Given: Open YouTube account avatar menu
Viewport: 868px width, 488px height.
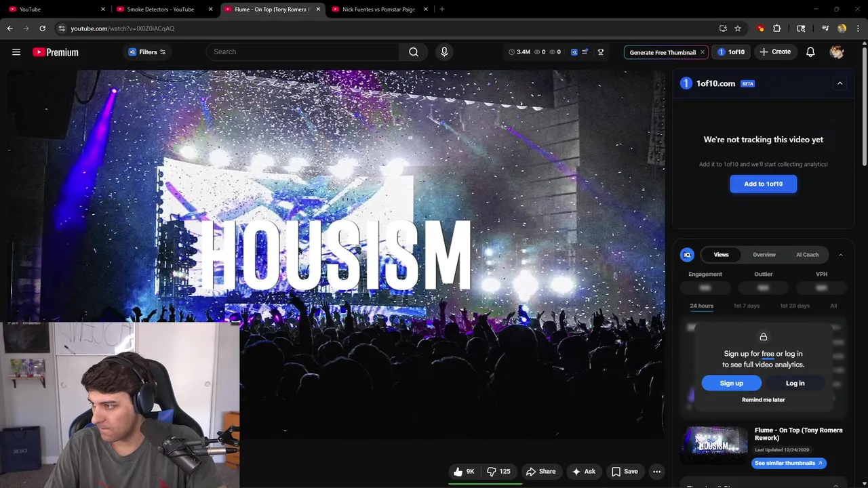Looking at the screenshot, I should pos(837,52).
